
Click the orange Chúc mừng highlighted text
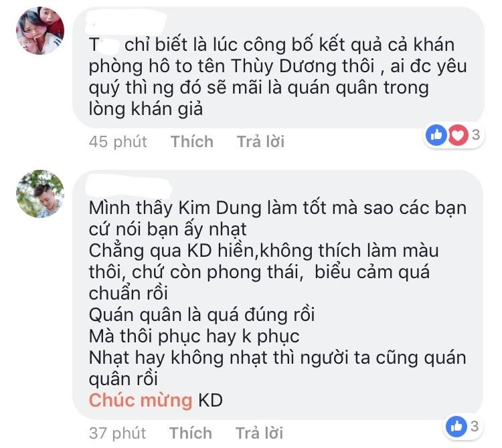coord(141,400)
